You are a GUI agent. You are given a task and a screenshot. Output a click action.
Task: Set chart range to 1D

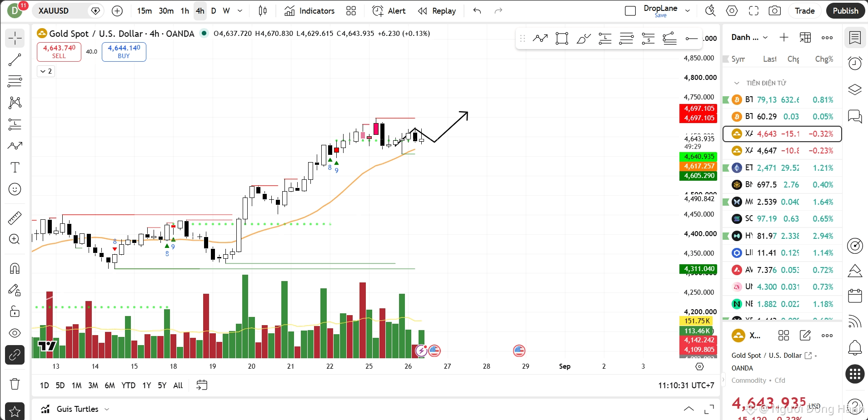point(44,385)
